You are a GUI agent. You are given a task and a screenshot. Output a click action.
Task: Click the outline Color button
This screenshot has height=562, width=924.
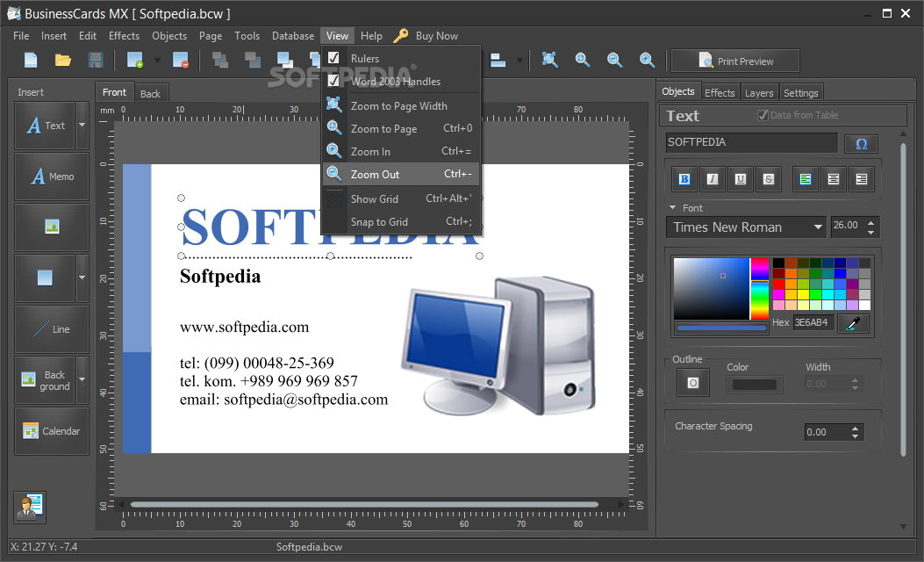point(755,385)
